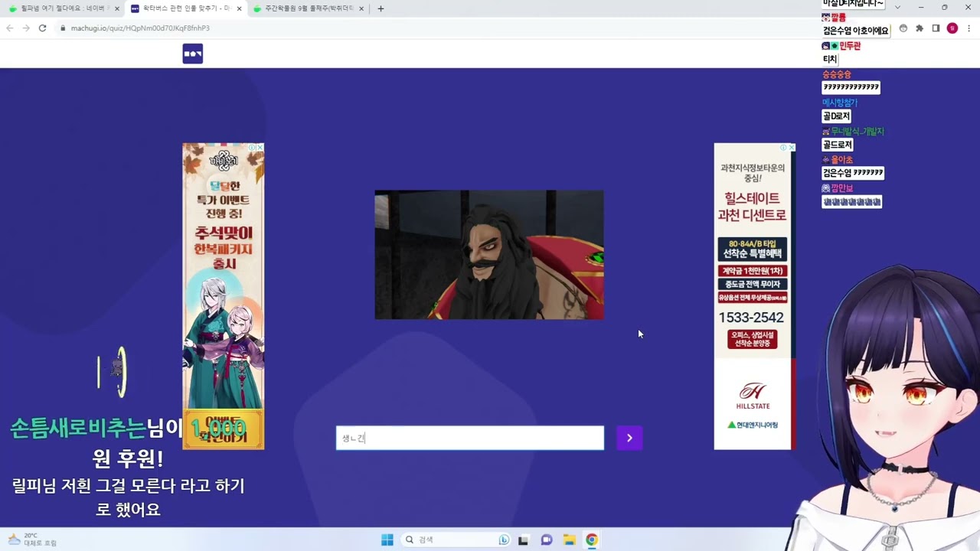980x551 pixels.
Task: Click the yellow button in hanbok ad
Action: 223,429
